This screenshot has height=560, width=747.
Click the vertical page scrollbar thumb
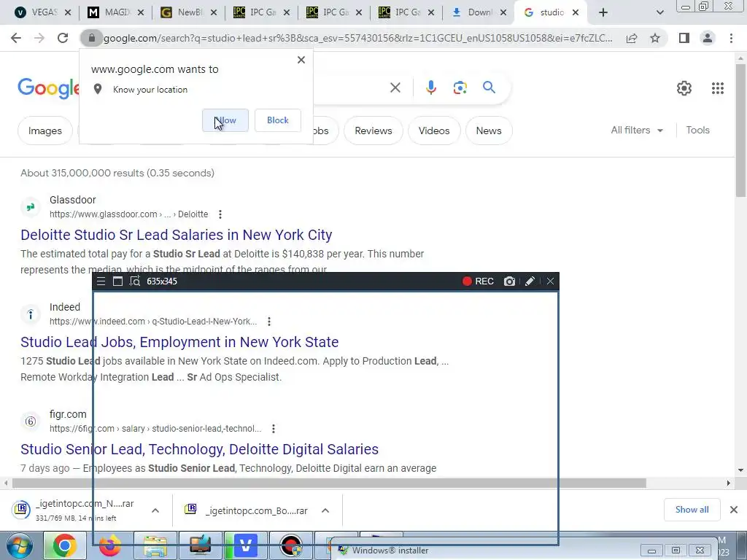pyautogui.click(x=741, y=130)
